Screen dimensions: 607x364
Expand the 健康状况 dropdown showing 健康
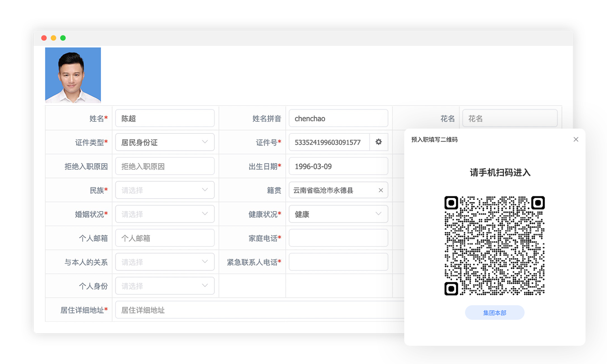(x=338, y=214)
